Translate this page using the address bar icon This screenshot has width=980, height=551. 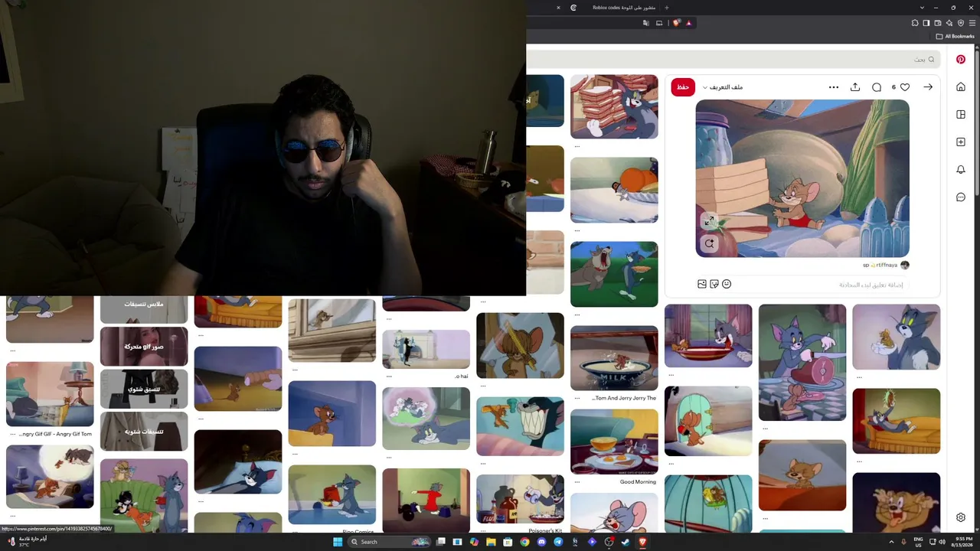(646, 23)
